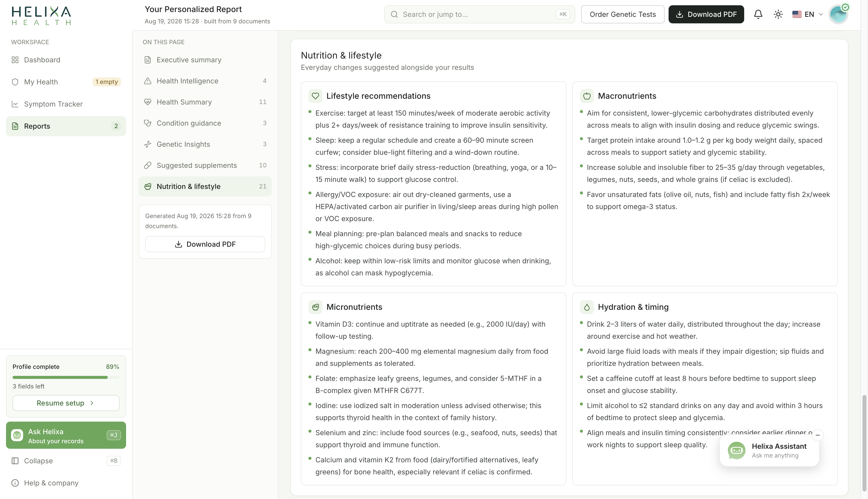Click the Health Intelligence warning icon
Viewport: 868px width, 499px height.
[148, 81]
